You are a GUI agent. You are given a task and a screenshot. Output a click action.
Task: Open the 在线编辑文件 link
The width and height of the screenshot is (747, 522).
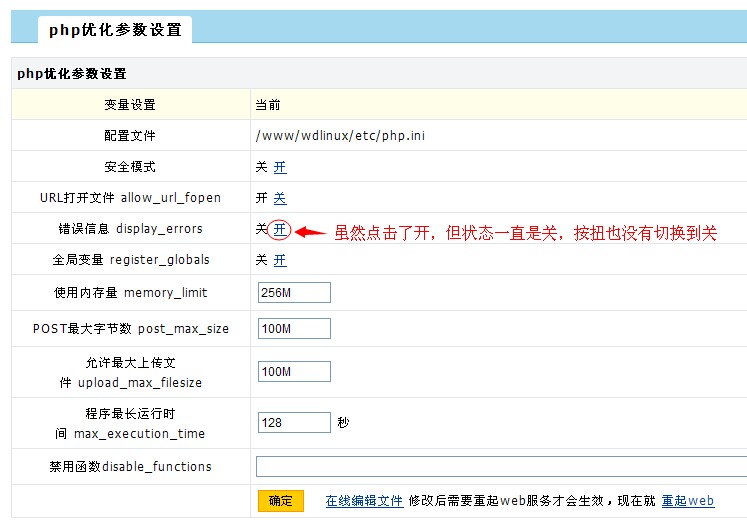[364, 501]
